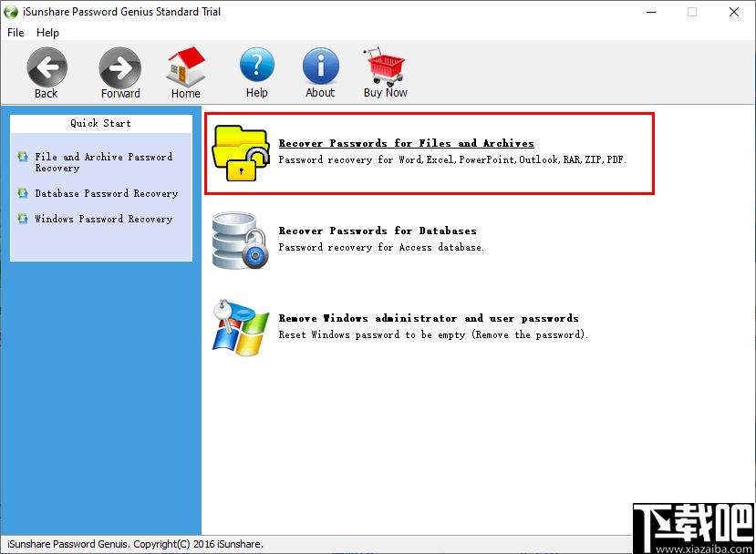Screen dimensions: 756x554
Task: Click the Back arrow toolbar icon
Action: coord(47,68)
